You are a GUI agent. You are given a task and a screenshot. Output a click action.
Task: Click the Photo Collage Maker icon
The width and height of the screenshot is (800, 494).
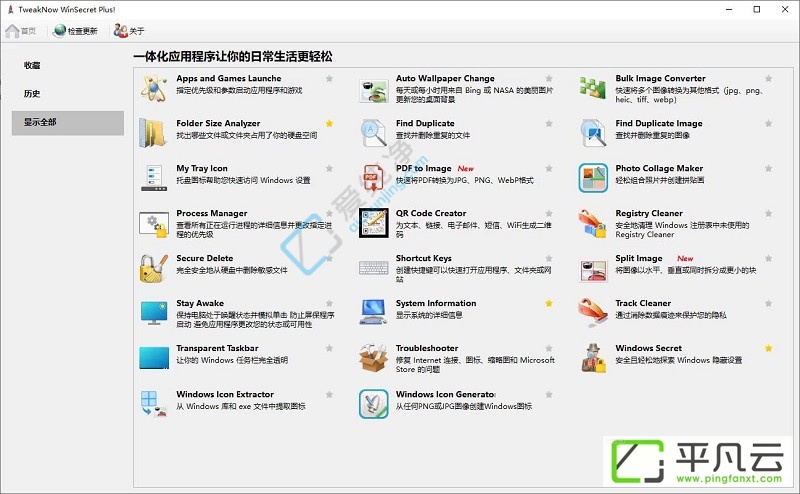pos(593,178)
